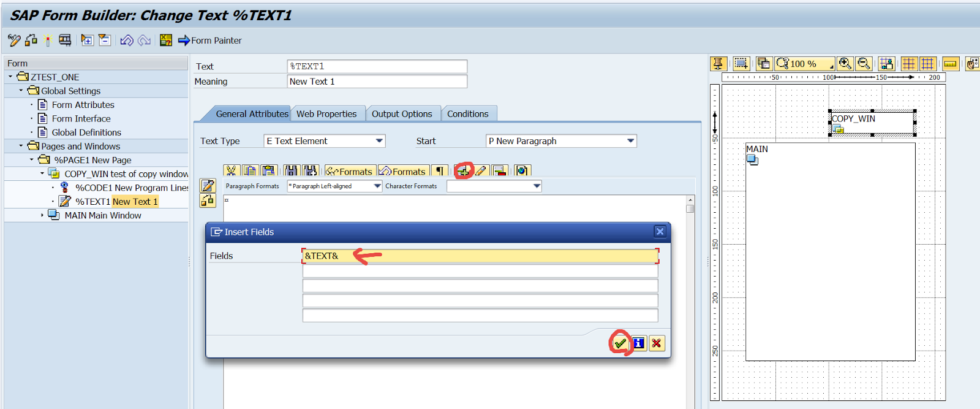Select Form Attributes in the tree
The width and height of the screenshot is (980, 409).
[x=83, y=105]
